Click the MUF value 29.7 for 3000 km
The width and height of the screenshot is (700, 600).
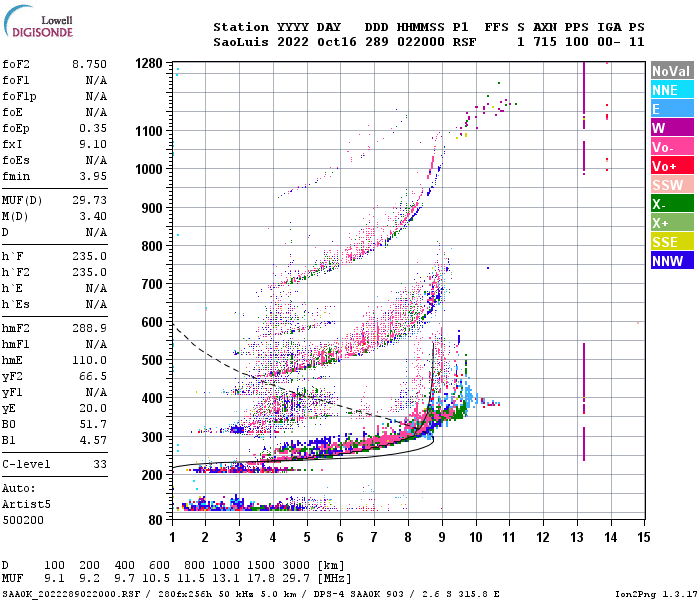click(296, 579)
